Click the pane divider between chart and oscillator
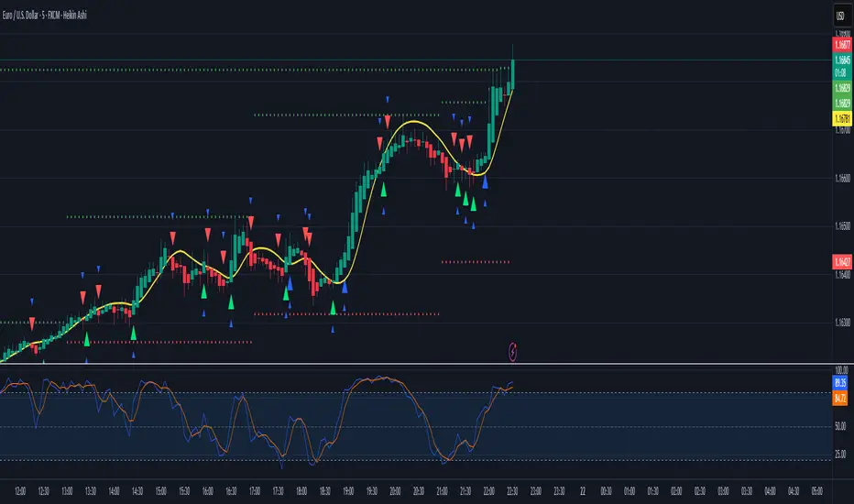This screenshot has width=854, height=504. [427, 364]
